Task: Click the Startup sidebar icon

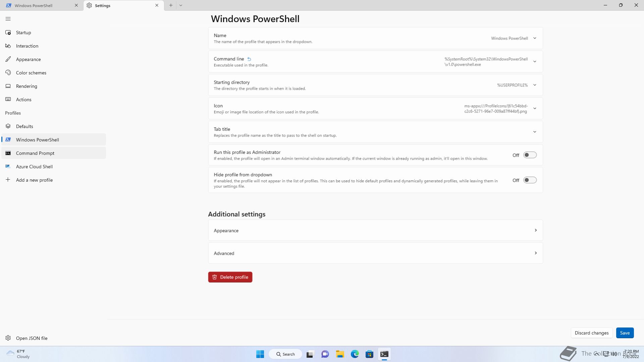Action: coord(8,33)
